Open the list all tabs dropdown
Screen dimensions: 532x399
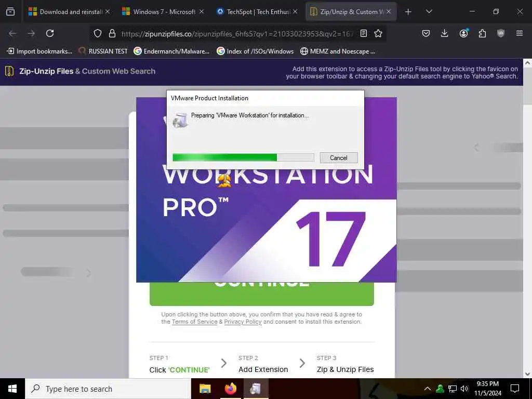(429, 11)
